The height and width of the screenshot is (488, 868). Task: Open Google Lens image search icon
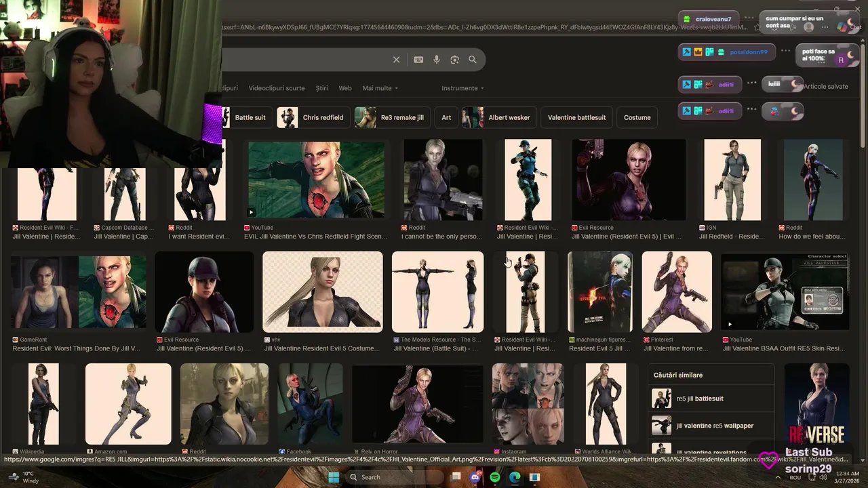(x=454, y=60)
